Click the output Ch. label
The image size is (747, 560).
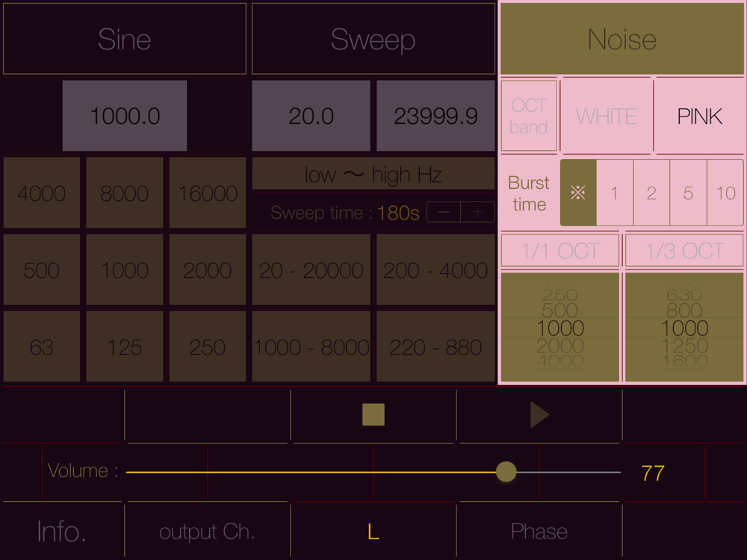(207, 532)
